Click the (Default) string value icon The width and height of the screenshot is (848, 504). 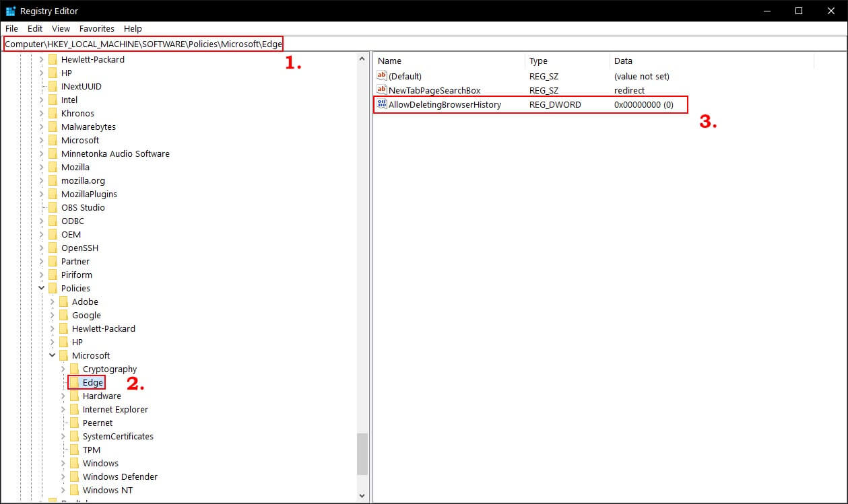[382, 76]
